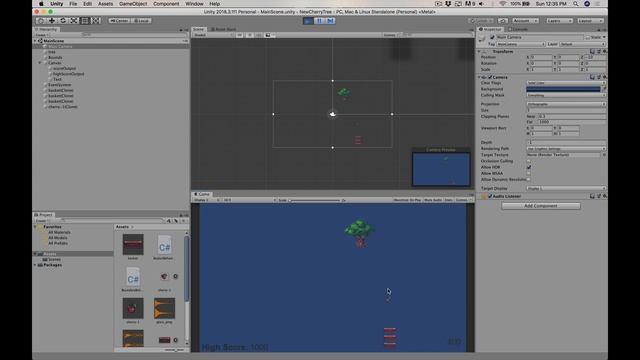Toggle 2D view in the Scene toolbar
640x360 pixels.
pos(240,35)
